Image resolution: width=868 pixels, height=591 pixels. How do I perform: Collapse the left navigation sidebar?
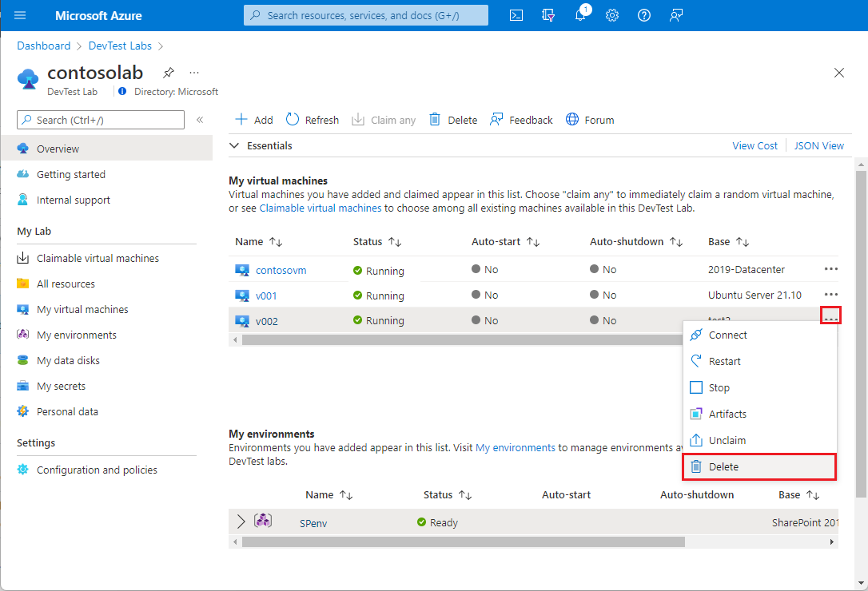[201, 121]
